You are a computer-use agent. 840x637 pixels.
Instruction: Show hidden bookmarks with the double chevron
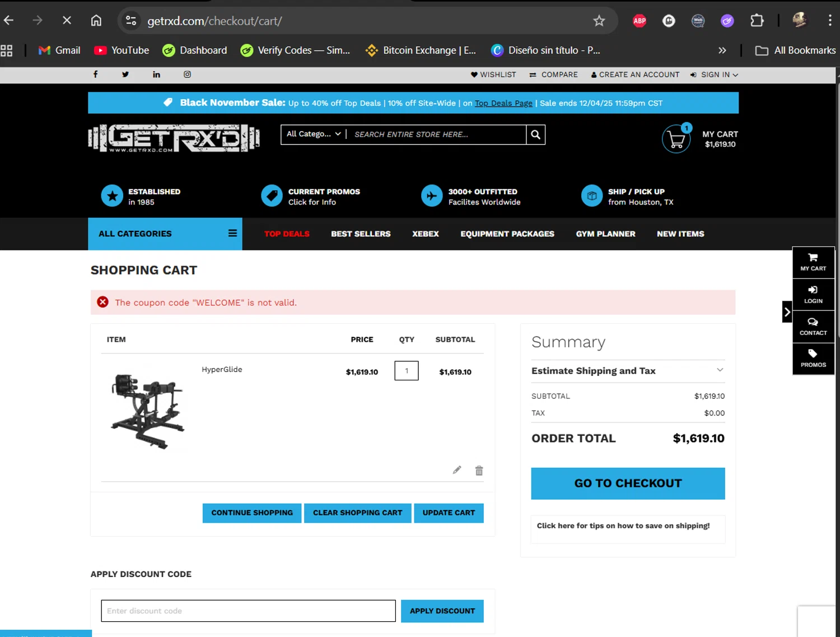coord(722,50)
